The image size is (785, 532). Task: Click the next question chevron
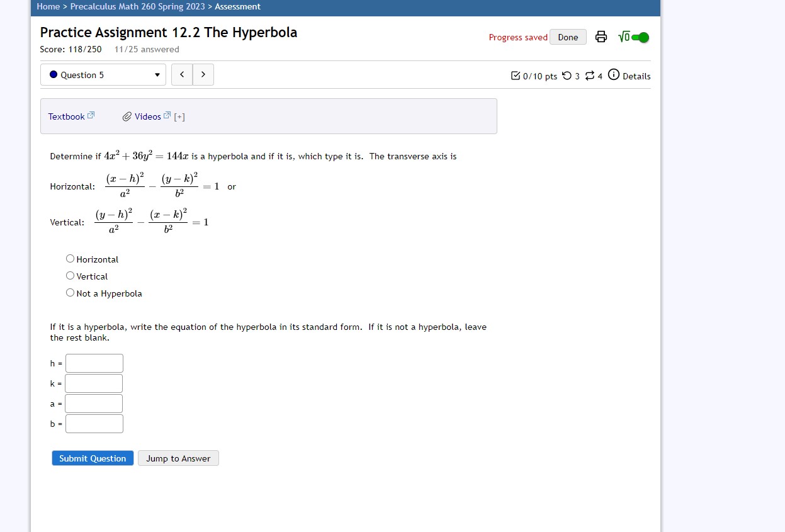[x=203, y=74]
